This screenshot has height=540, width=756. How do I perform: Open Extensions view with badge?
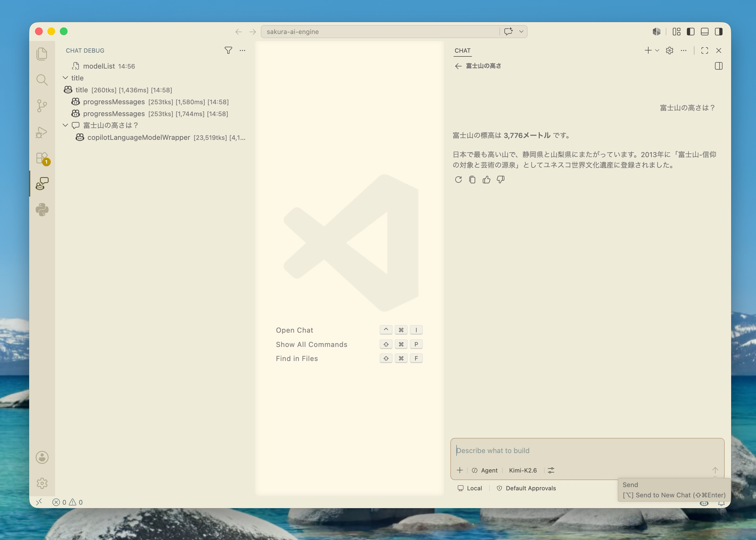tap(42, 158)
